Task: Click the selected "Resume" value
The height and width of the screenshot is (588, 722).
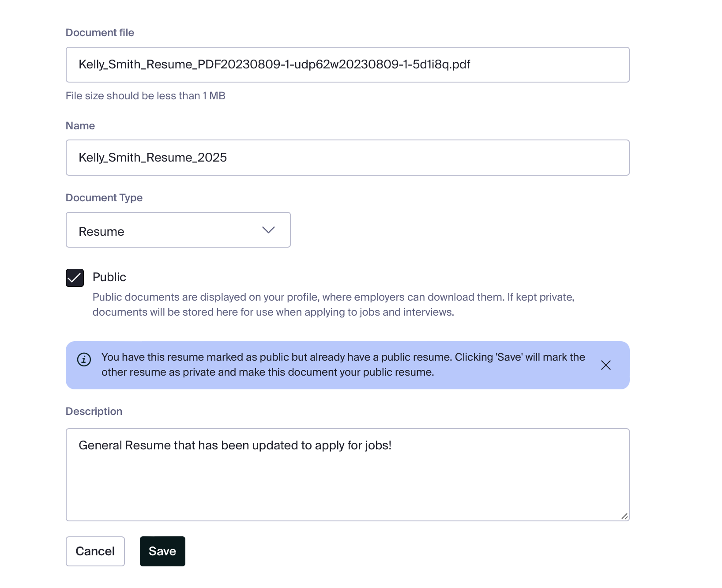Action: (x=102, y=232)
